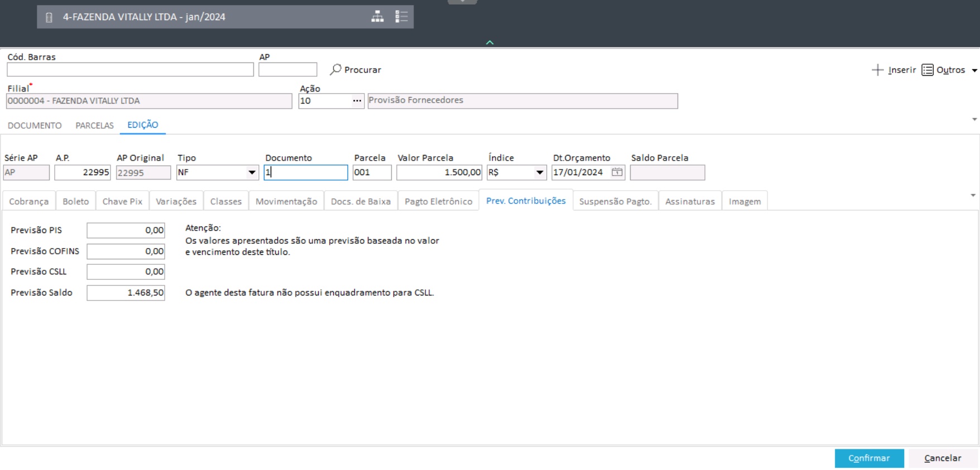
Task: Click the header title 4-FAZENDA VITALLY LTDA - jan/2024
Action: point(144,17)
